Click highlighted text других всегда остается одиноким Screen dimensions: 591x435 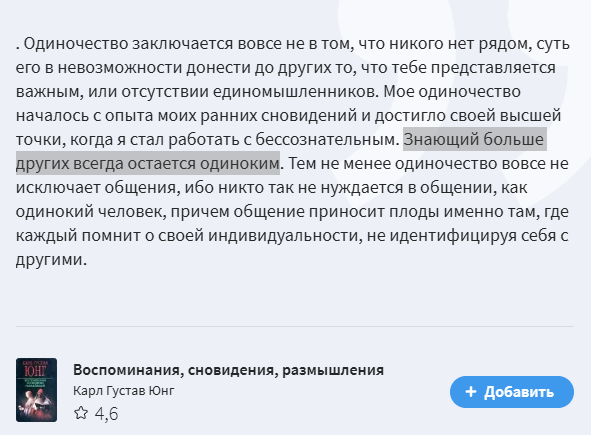point(148,163)
